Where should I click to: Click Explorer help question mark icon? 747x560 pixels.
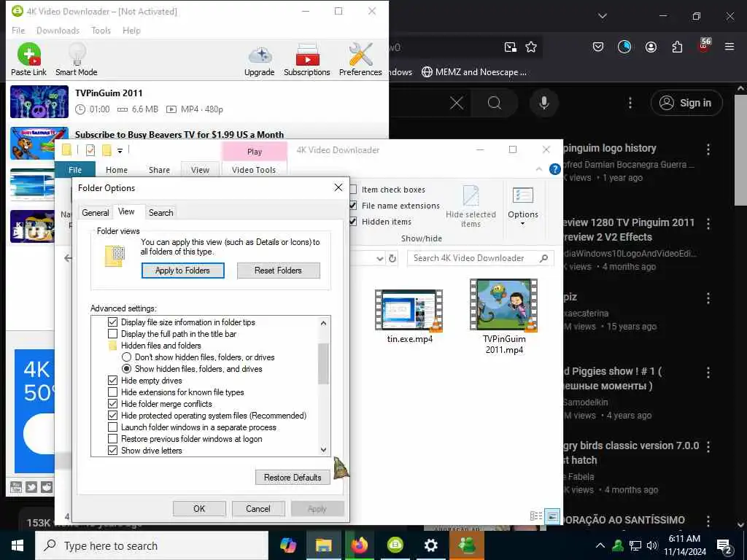554,169
